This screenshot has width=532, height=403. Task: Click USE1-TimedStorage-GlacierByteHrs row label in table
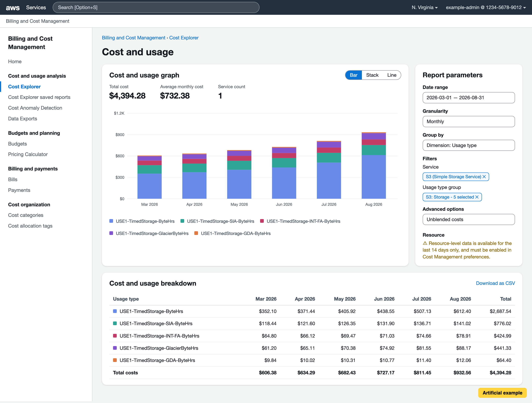[x=159, y=348]
